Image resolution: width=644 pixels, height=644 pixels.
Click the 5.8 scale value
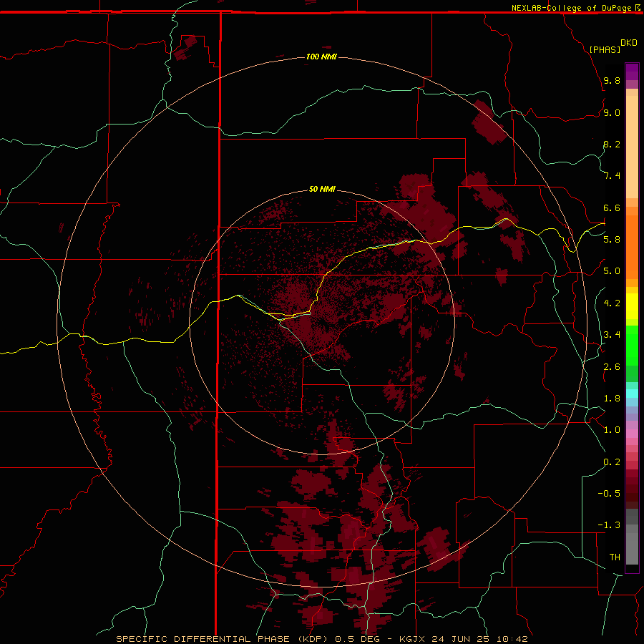click(612, 240)
